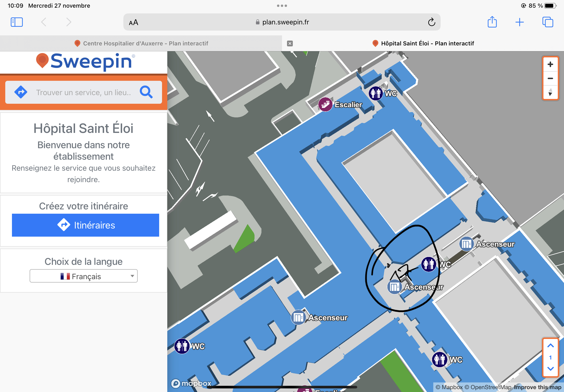The height and width of the screenshot is (392, 564).
Task: Tap the WC icon near Escalier
Action: click(x=375, y=93)
